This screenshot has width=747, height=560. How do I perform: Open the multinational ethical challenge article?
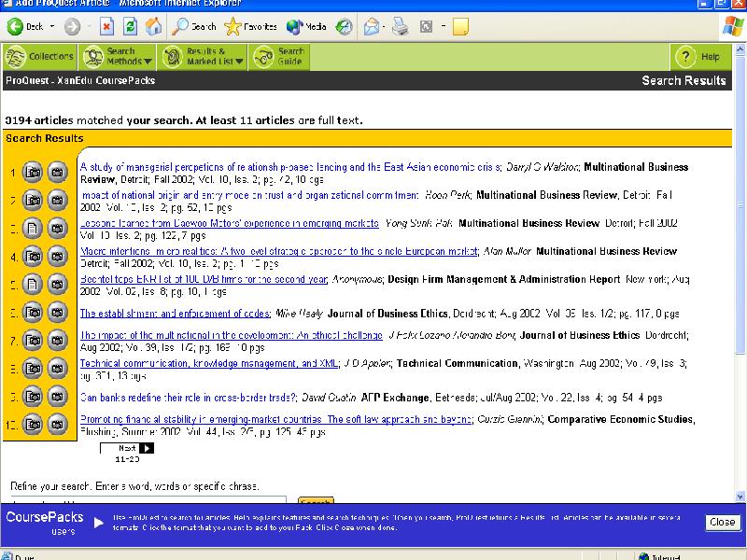point(232,335)
